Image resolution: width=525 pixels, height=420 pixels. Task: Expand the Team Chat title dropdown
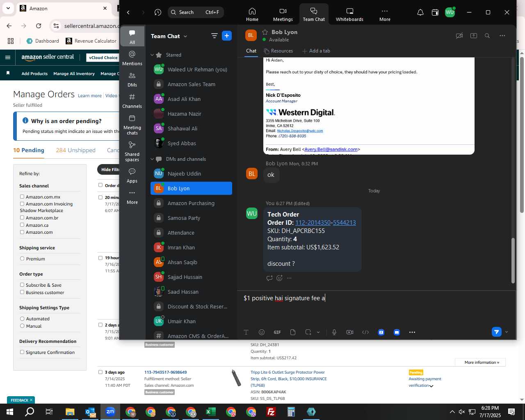(x=185, y=36)
